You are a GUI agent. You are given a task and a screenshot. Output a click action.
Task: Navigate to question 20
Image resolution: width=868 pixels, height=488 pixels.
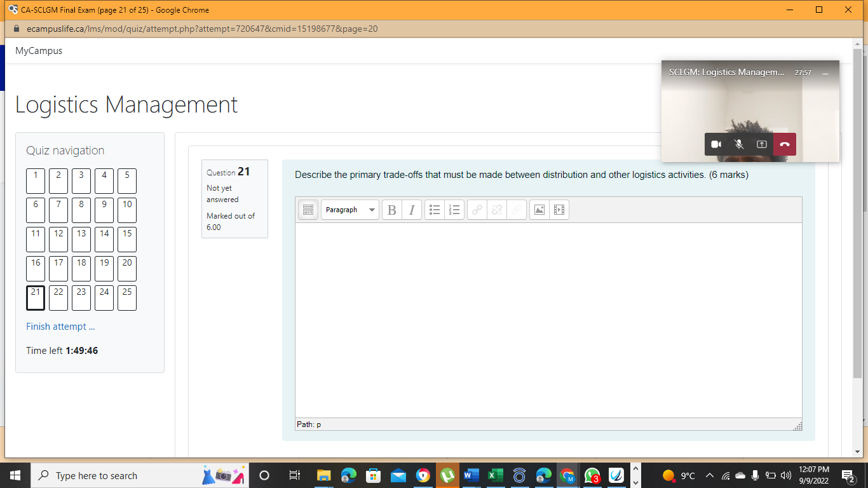click(x=127, y=269)
